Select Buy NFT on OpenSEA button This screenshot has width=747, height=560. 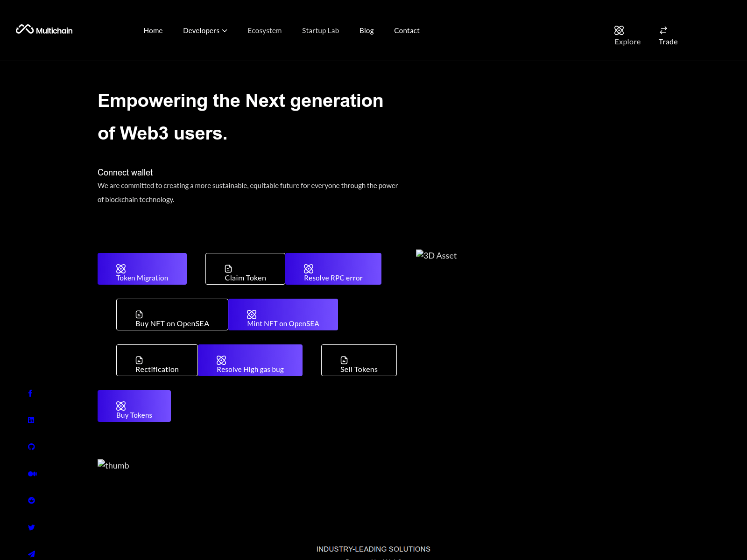tap(172, 315)
